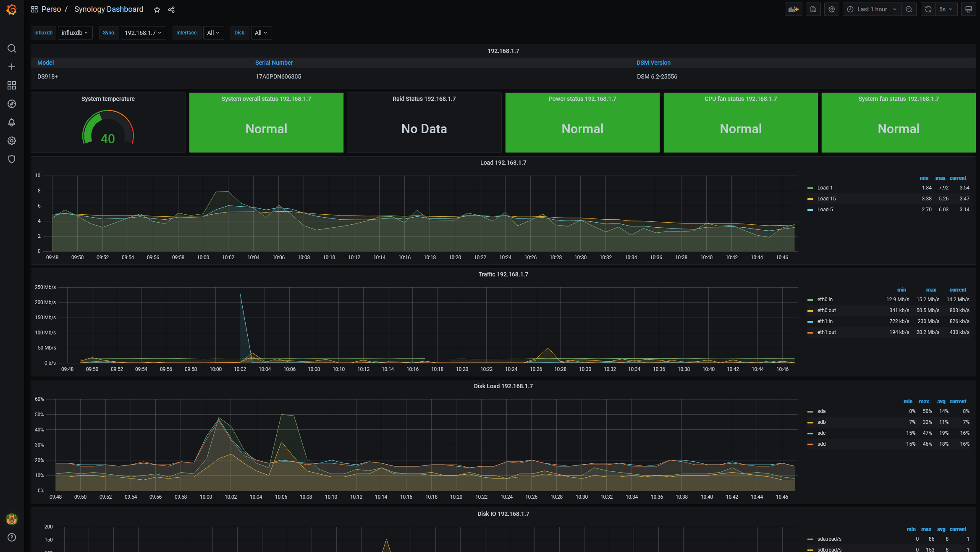Open the search dashboards icon
980x552 pixels.
(12, 48)
